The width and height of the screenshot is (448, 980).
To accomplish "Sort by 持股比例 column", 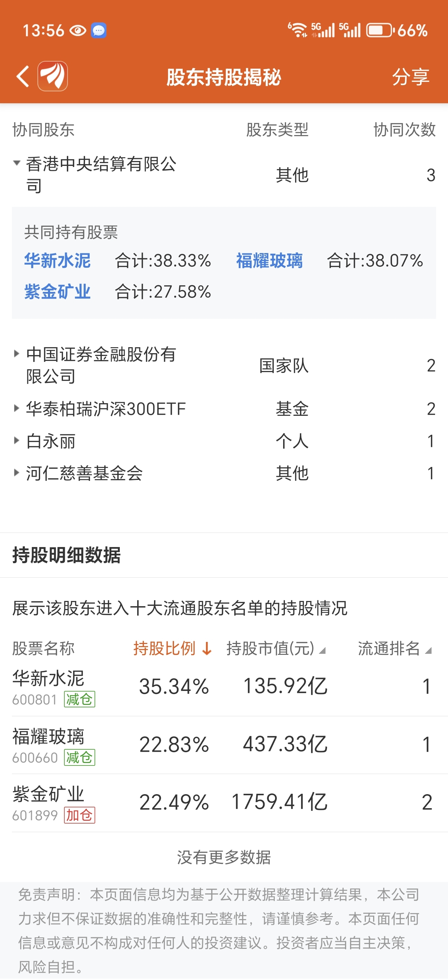I will (172, 648).
